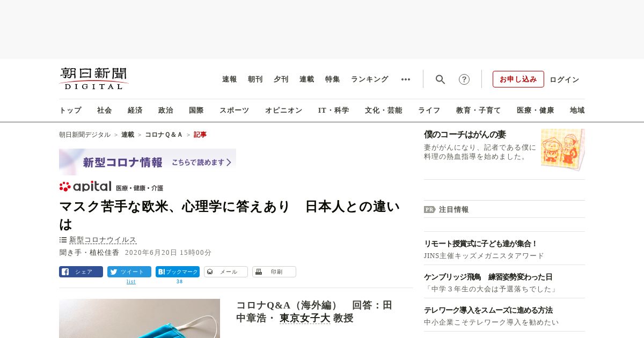Open the 特集 menu item
The width and height of the screenshot is (644, 338).
point(333,79)
